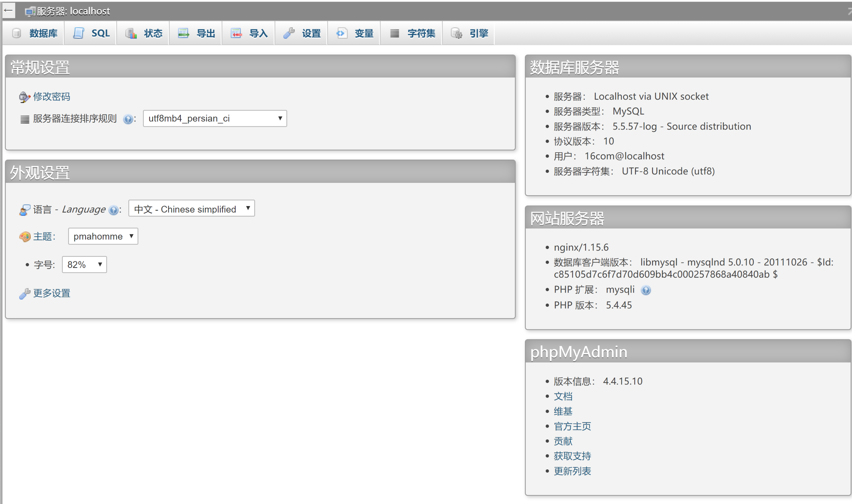Open the 引擎 engines tab
Image resolution: width=852 pixels, height=504 pixels.
click(469, 33)
